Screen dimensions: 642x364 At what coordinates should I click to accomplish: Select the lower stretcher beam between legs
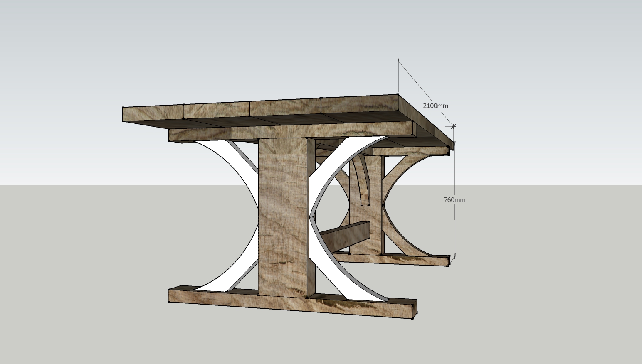click(345, 235)
